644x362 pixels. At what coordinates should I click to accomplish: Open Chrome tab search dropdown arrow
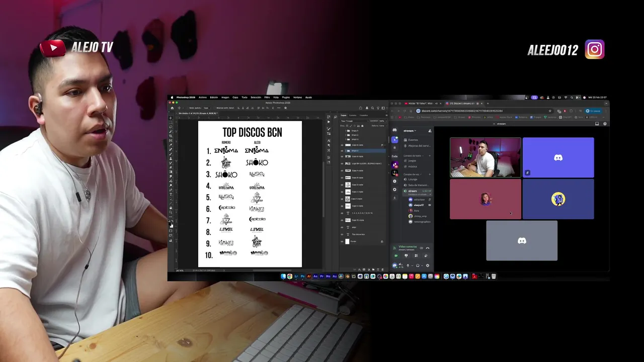coord(606,104)
